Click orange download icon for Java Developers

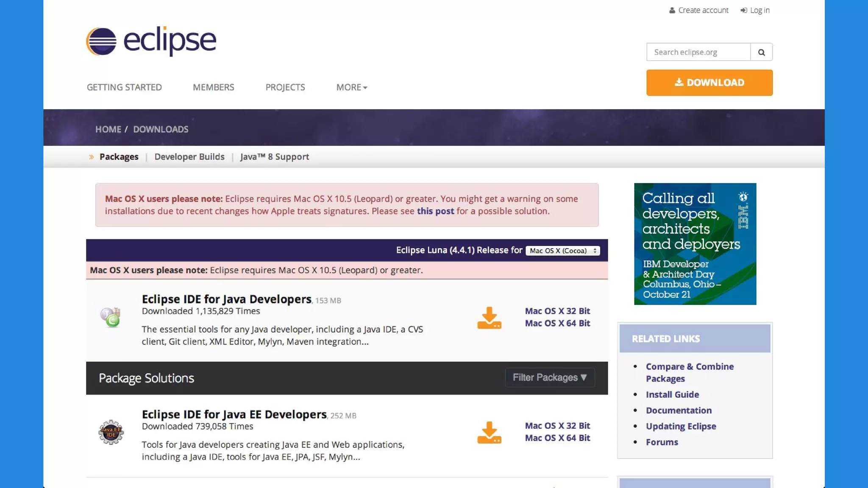pyautogui.click(x=489, y=318)
